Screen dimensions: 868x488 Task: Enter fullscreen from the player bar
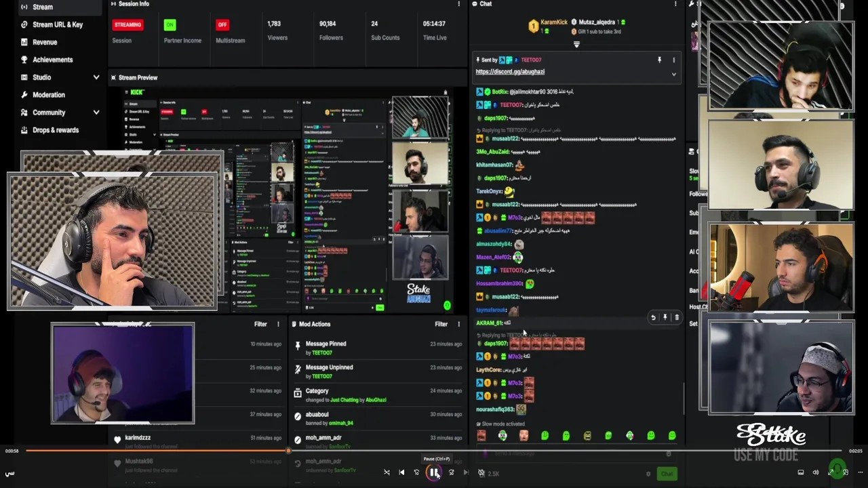831,472
